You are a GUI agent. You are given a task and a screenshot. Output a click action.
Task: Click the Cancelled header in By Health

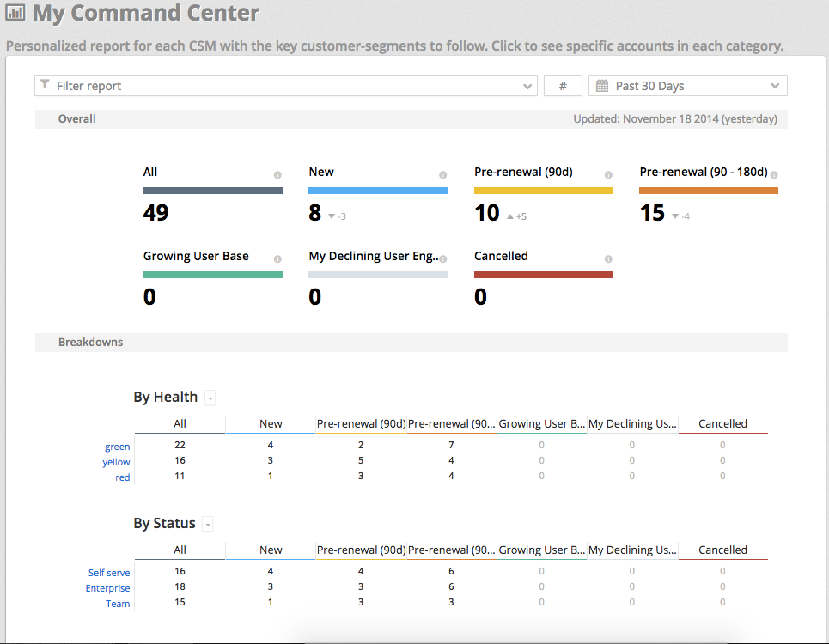(722, 423)
